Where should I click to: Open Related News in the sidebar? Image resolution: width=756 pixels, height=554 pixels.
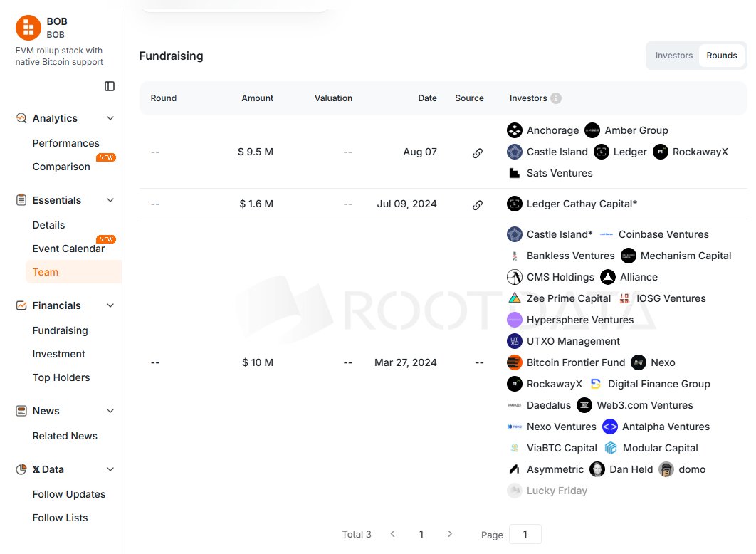tap(65, 436)
